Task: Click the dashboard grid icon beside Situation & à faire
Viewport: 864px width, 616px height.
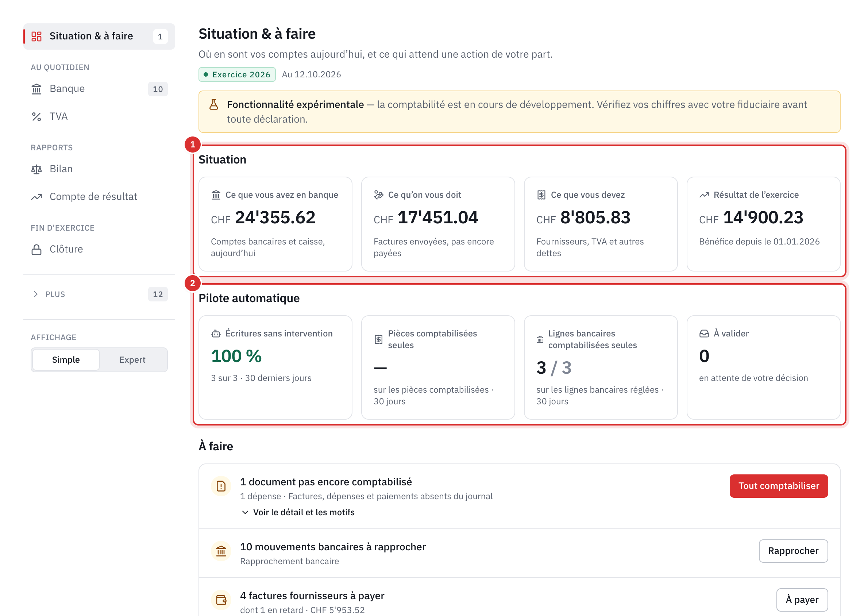Action: click(x=36, y=36)
